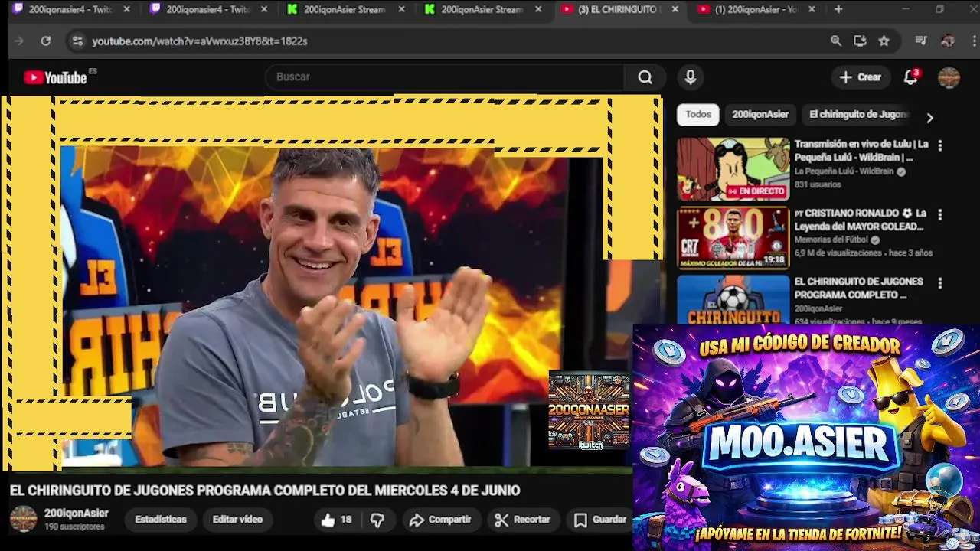Click the MOO.ASIER creator code banner
Image resolution: width=980 pixels, height=551 pixels.
click(806, 437)
